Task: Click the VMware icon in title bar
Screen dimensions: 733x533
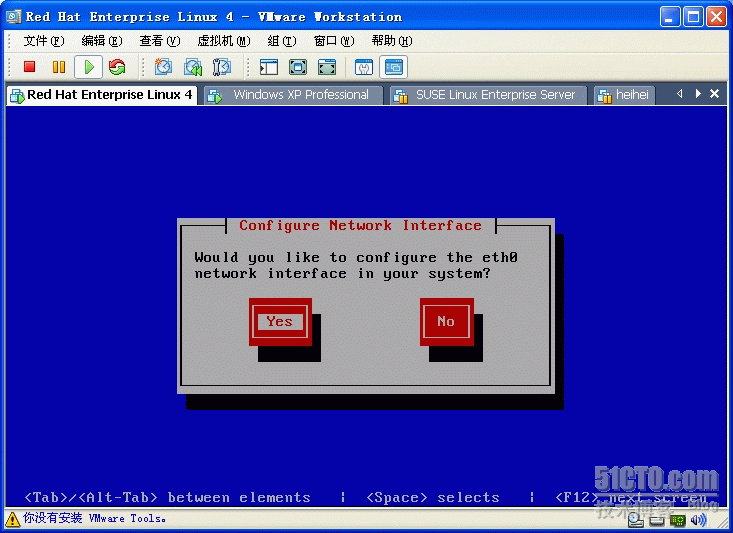Action: click(x=14, y=17)
